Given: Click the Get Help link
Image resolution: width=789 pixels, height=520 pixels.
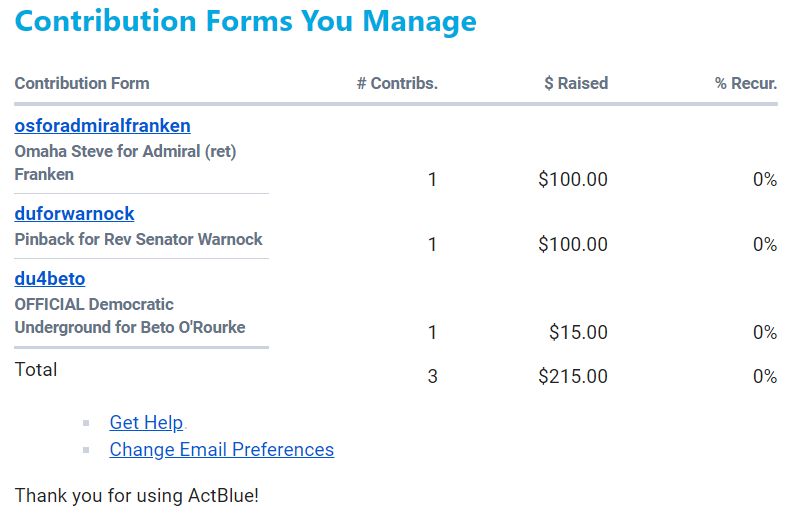Looking at the screenshot, I should tap(146, 422).
